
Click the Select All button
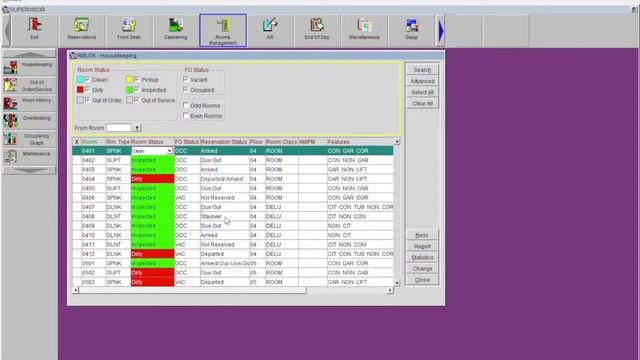[422, 92]
